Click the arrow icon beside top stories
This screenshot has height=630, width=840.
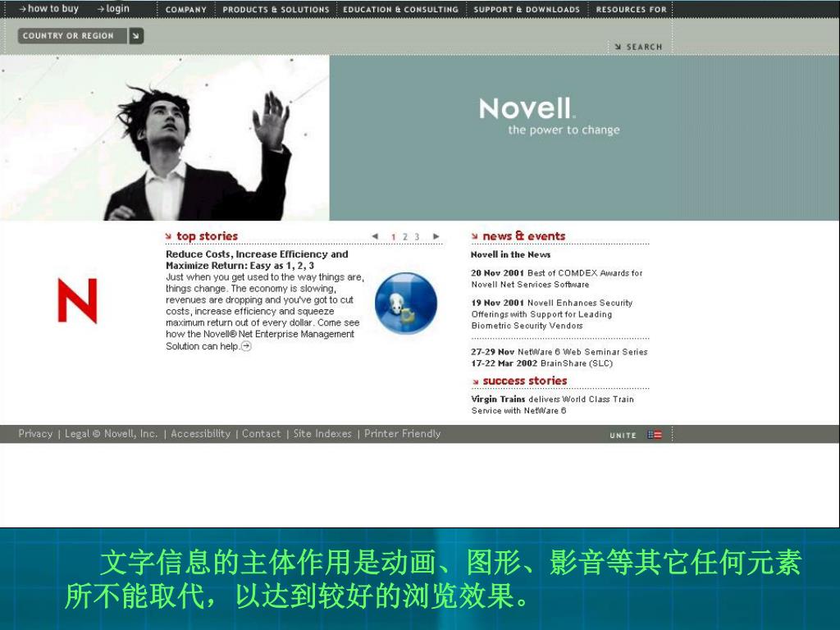[169, 237]
